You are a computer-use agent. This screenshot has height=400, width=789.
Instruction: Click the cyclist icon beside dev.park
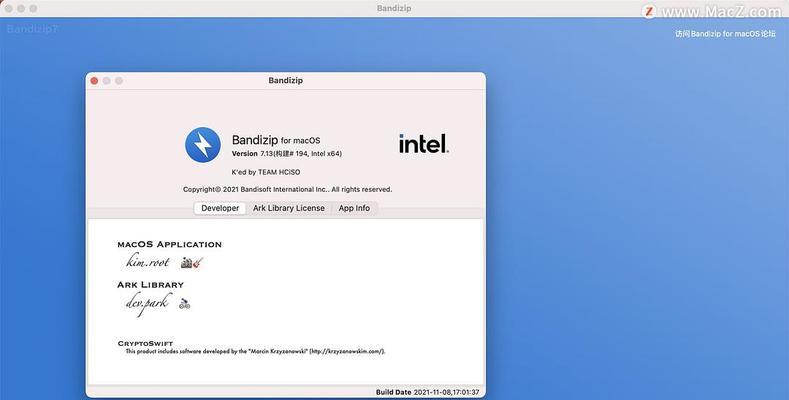[185, 303]
